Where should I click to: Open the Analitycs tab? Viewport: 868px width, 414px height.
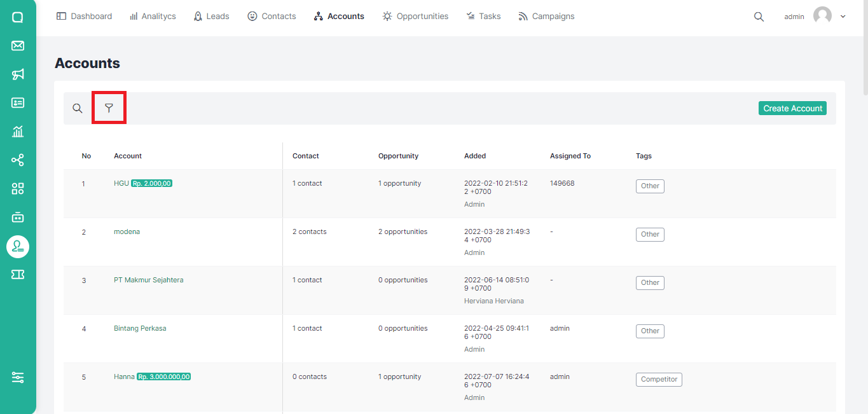[153, 17]
